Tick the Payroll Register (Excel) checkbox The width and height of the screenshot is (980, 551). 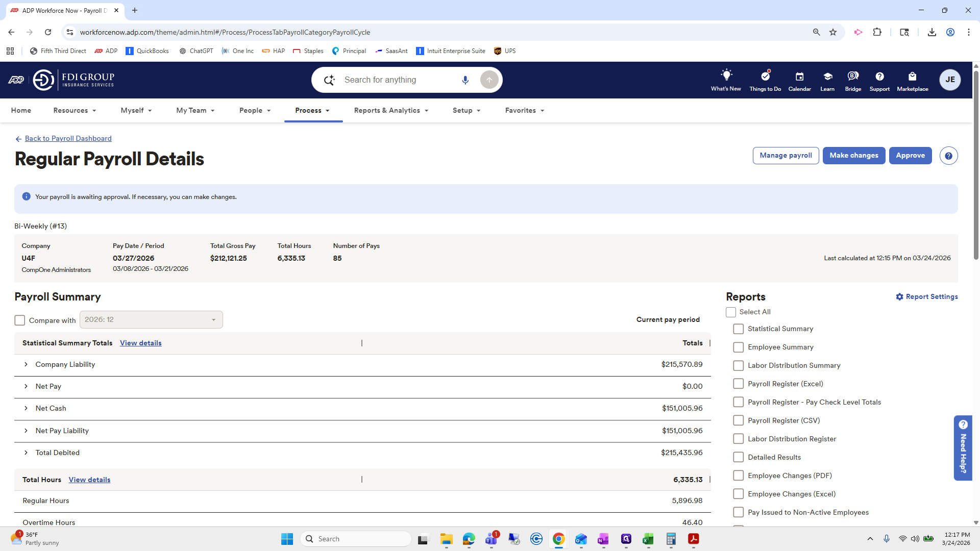click(738, 384)
